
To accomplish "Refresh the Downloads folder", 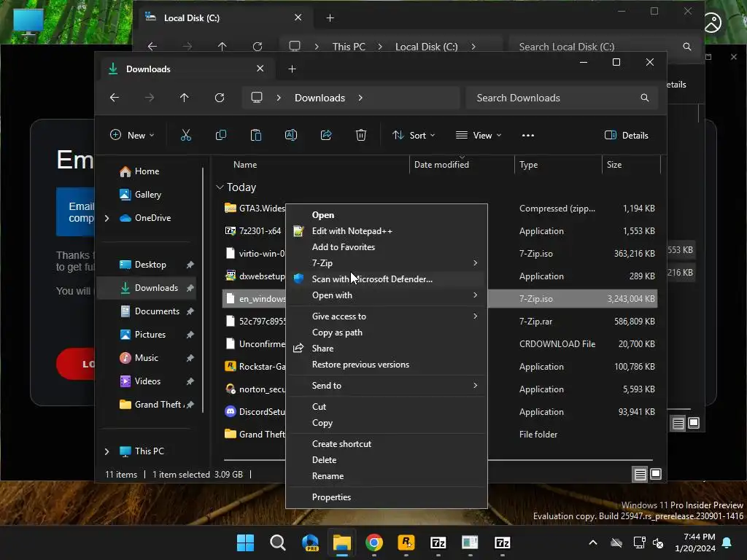I will coord(219,98).
